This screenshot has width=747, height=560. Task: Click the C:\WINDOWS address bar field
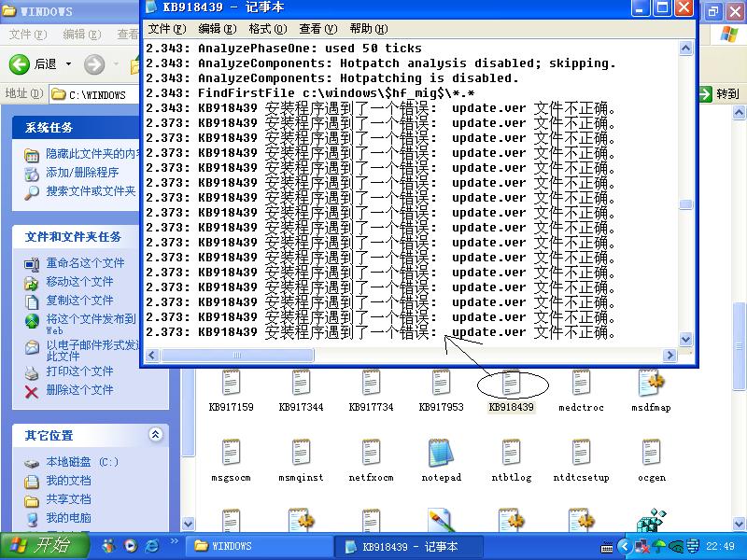95,95
